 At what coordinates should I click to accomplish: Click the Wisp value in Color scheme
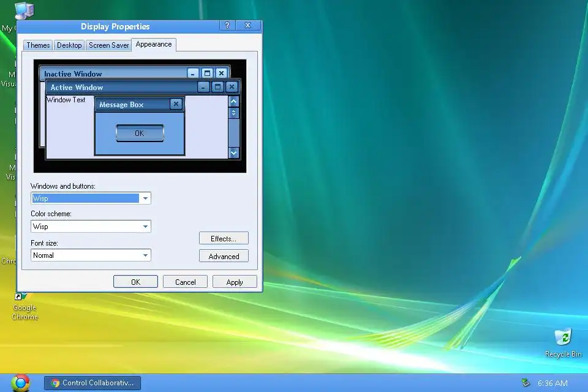40,227
